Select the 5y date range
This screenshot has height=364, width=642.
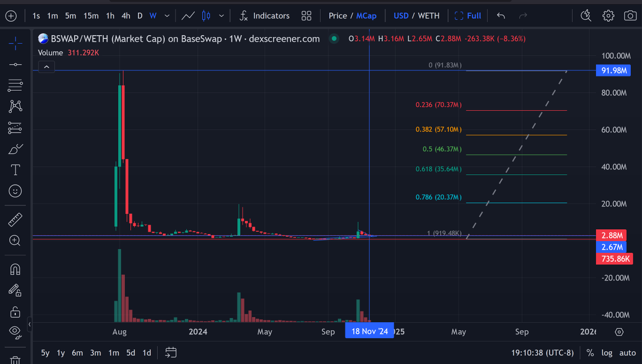46,353
